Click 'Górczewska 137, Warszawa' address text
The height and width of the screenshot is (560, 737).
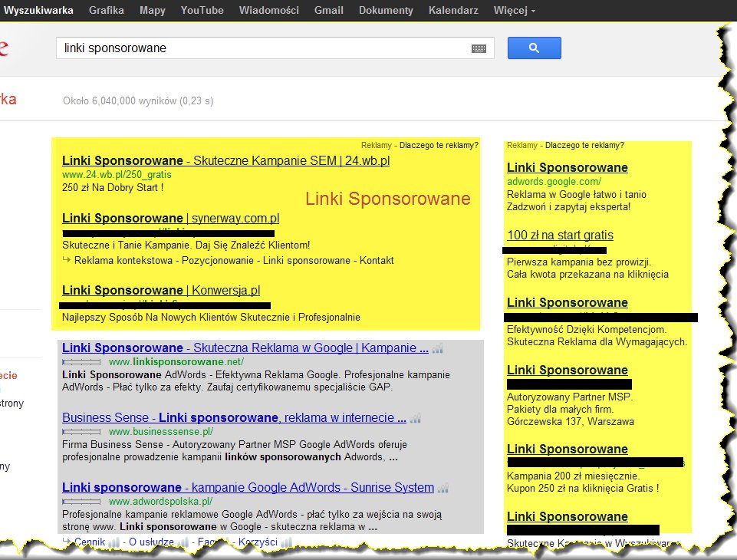(x=570, y=422)
